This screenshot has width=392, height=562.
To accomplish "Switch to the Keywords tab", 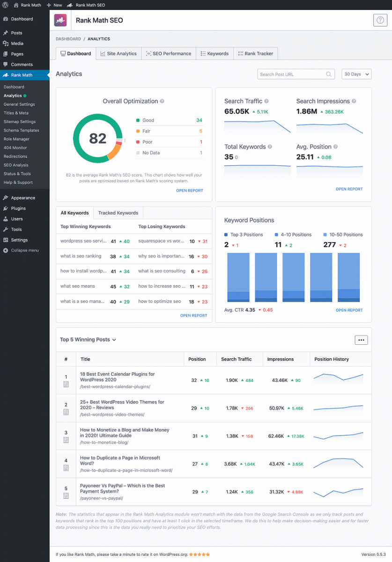I will pyautogui.click(x=214, y=53).
